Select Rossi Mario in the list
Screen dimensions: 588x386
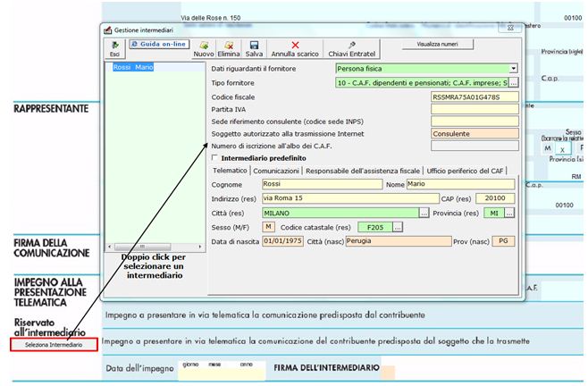(133, 67)
